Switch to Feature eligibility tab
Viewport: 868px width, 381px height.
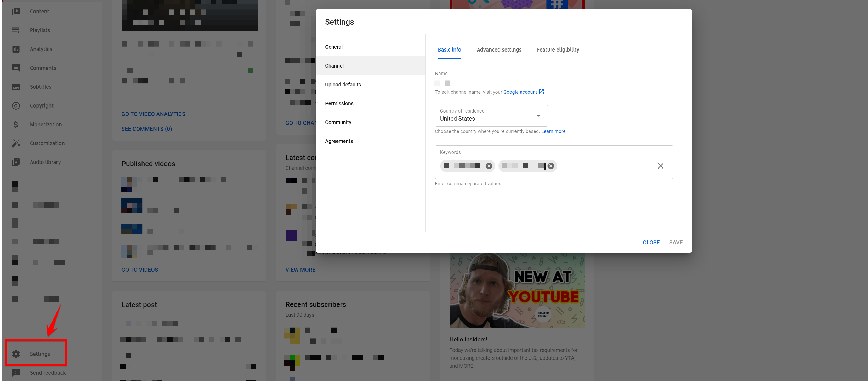(x=558, y=49)
